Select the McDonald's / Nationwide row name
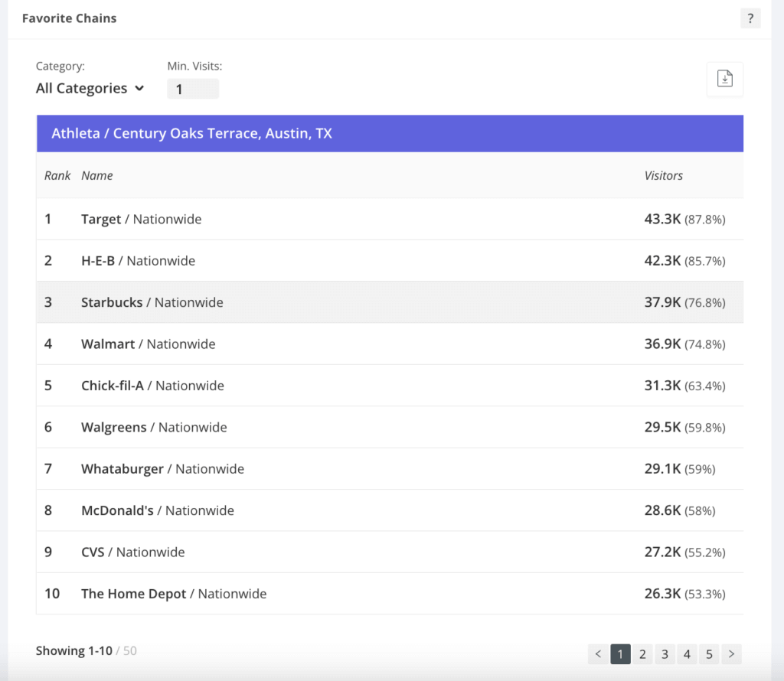 click(x=158, y=510)
